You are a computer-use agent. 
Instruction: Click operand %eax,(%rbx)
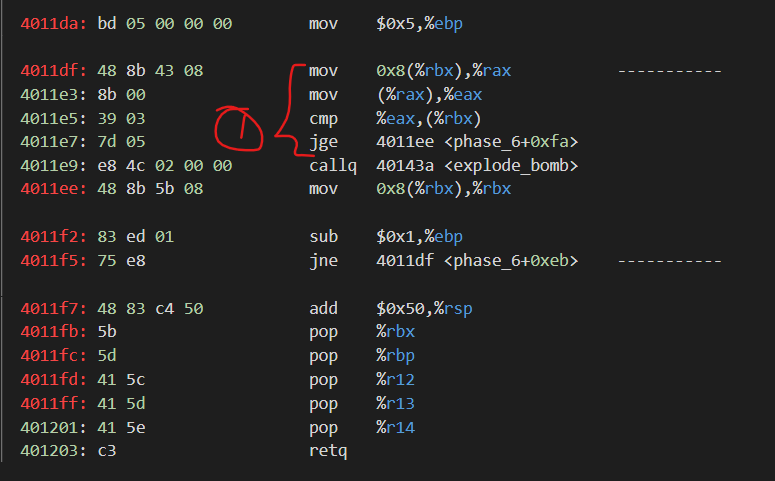click(x=429, y=118)
